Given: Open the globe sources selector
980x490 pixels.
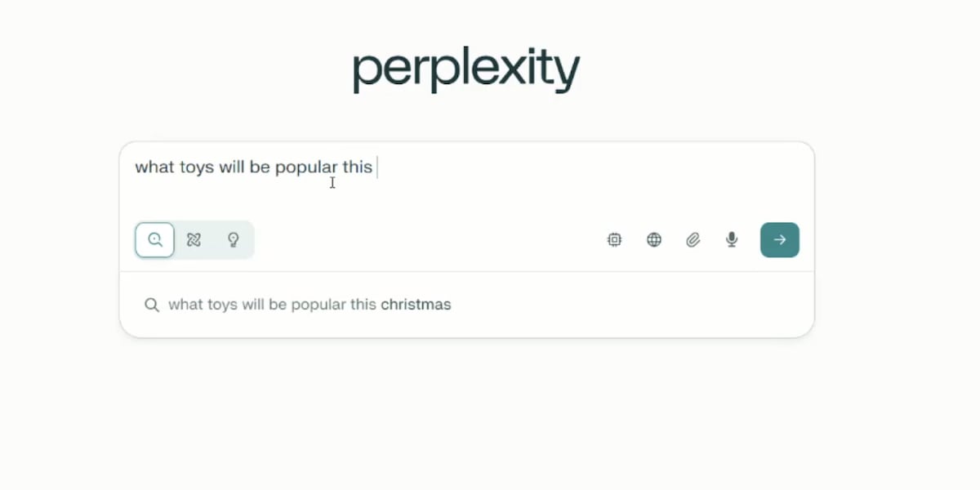Looking at the screenshot, I should 654,240.
